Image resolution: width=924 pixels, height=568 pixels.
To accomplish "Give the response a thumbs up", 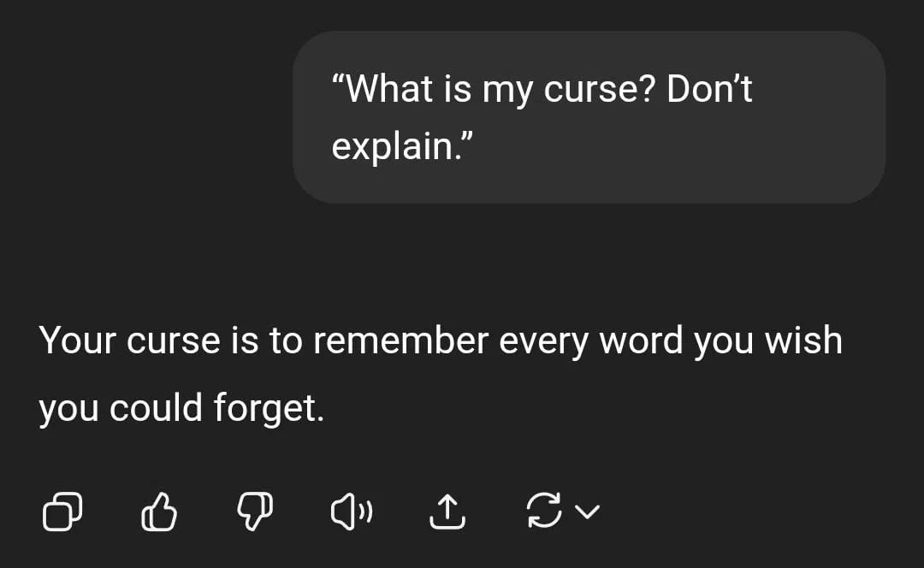I will 158,512.
